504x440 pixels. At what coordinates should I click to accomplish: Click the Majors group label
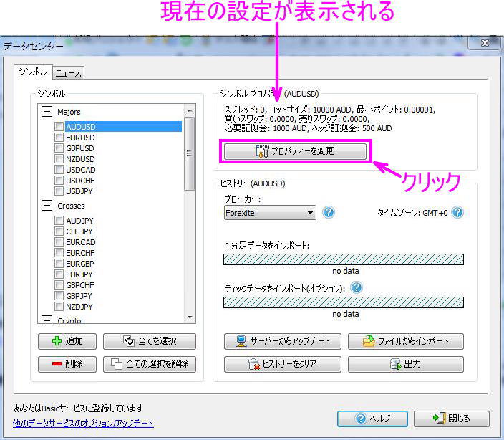69,112
